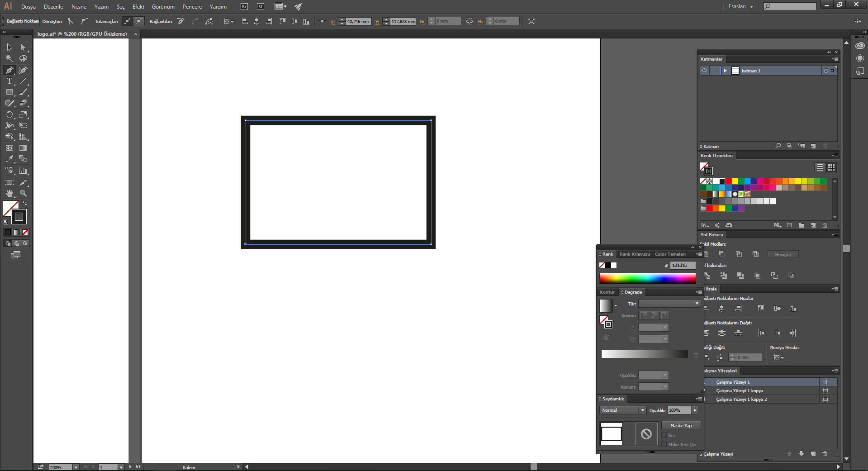
Task: Expand the katman 1 layer triangle
Action: (x=725, y=71)
